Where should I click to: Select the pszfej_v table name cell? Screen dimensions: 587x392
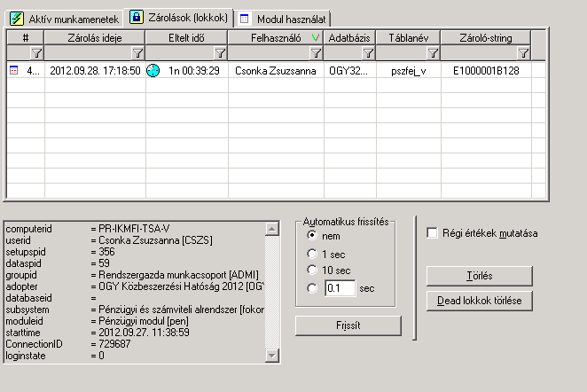tap(409, 71)
